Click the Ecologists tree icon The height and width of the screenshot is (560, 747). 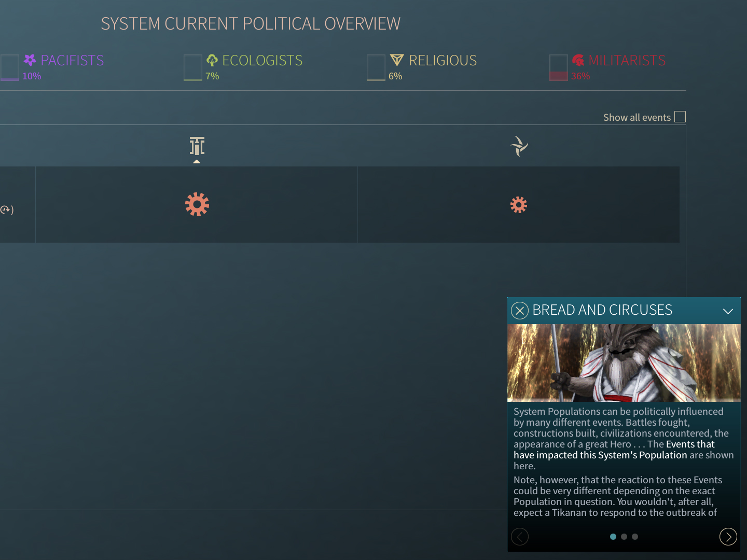tap(212, 60)
